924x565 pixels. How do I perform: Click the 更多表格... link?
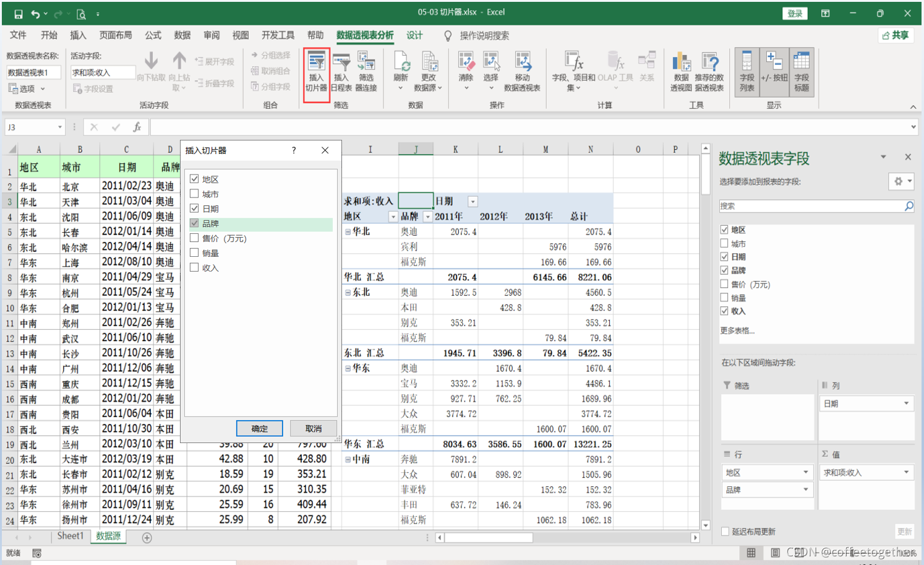point(737,330)
